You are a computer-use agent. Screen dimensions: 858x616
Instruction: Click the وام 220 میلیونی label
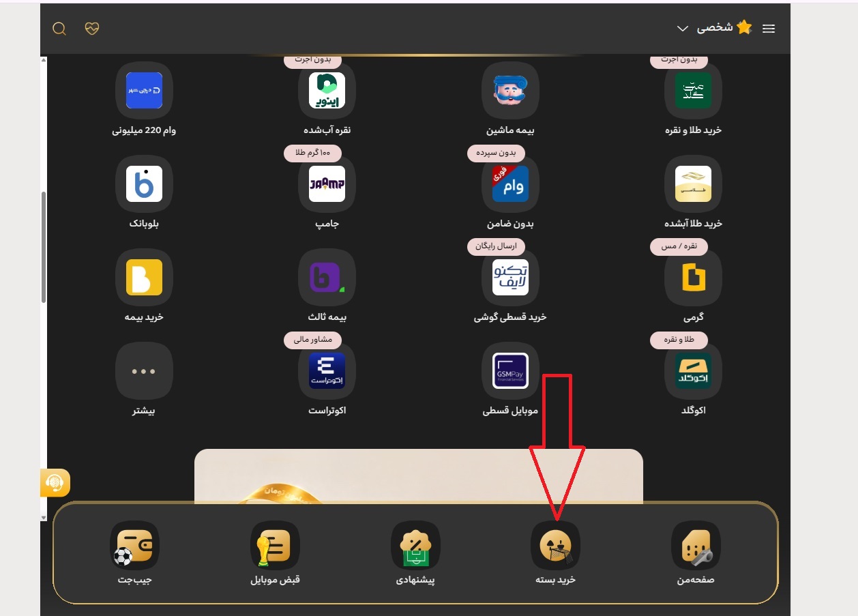[x=144, y=130]
